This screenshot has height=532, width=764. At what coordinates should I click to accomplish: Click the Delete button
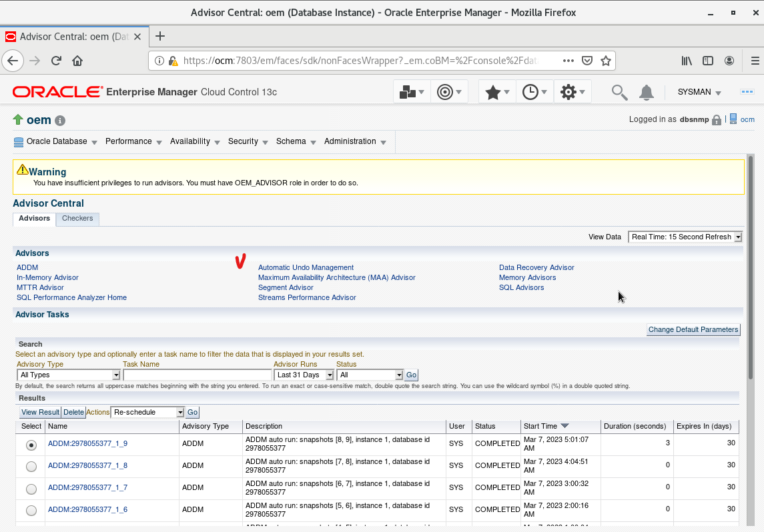pos(73,412)
